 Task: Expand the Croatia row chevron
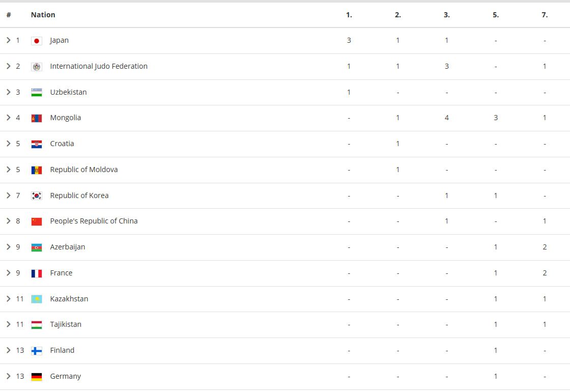tap(8, 143)
